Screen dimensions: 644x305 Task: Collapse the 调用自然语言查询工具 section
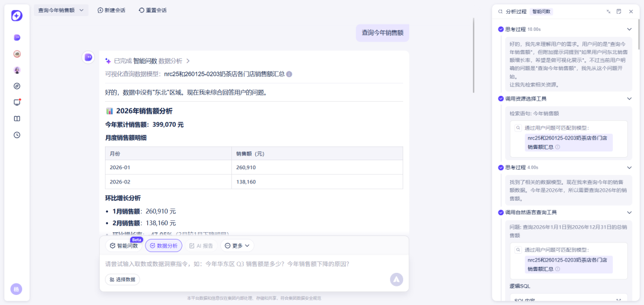pos(629,212)
